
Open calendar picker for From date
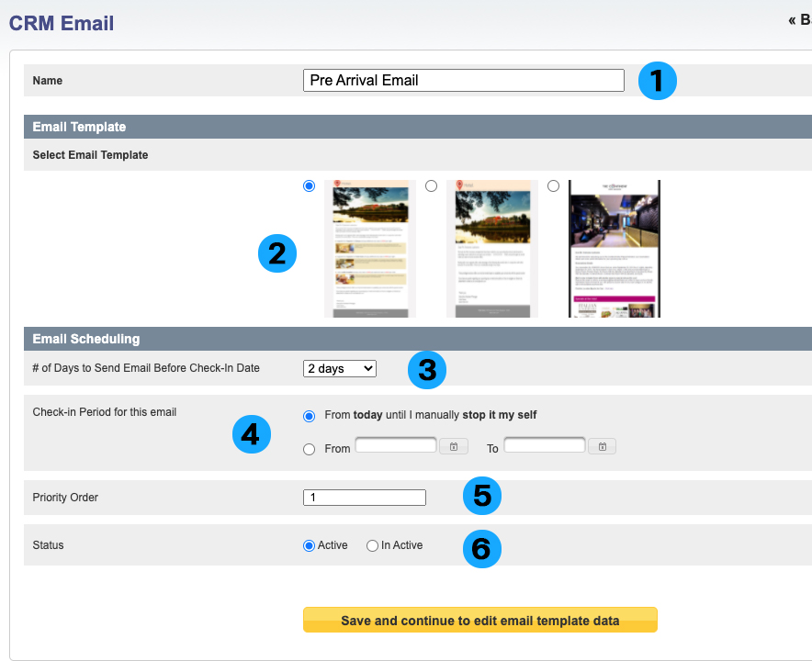click(454, 447)
